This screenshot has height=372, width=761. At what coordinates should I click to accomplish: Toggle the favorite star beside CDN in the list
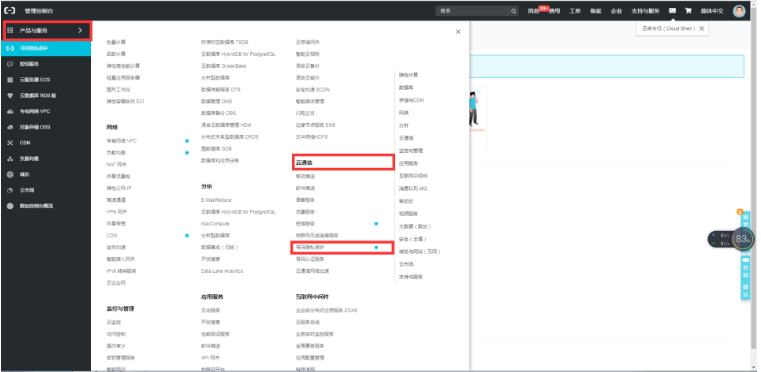pos(187,236)
